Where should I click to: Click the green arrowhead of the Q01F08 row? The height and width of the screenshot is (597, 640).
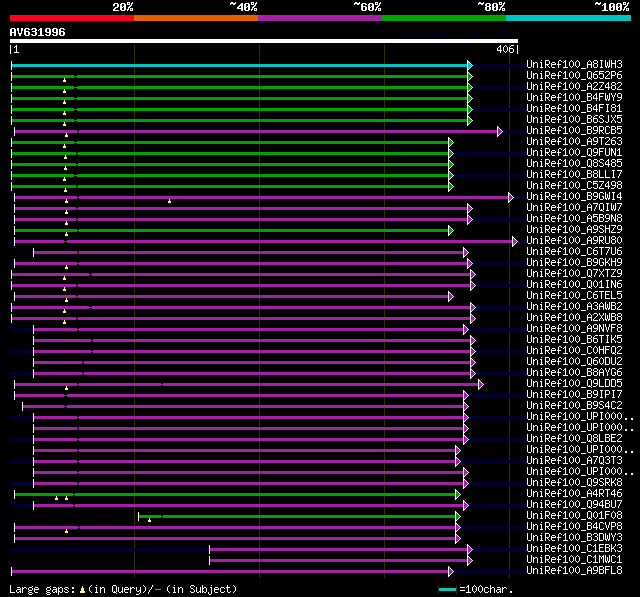pos(458,517)
